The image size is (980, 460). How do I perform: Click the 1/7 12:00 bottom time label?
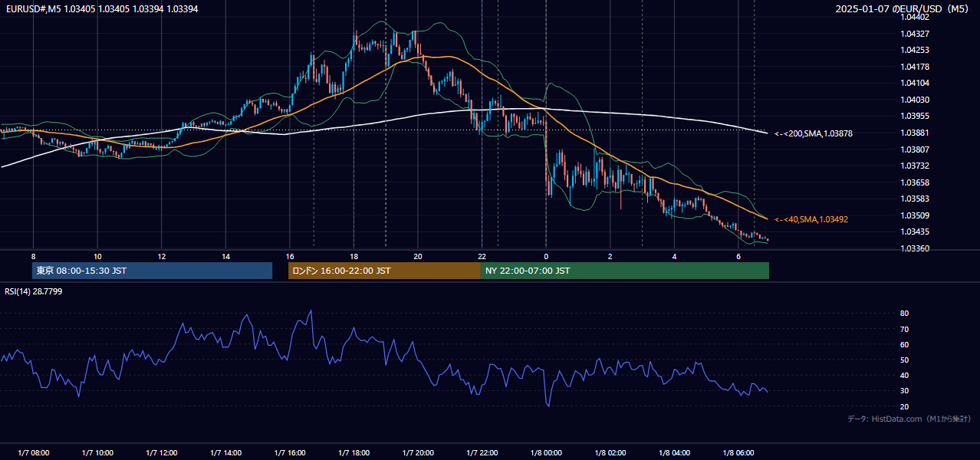pyautogui.click(x=162, y=453)
